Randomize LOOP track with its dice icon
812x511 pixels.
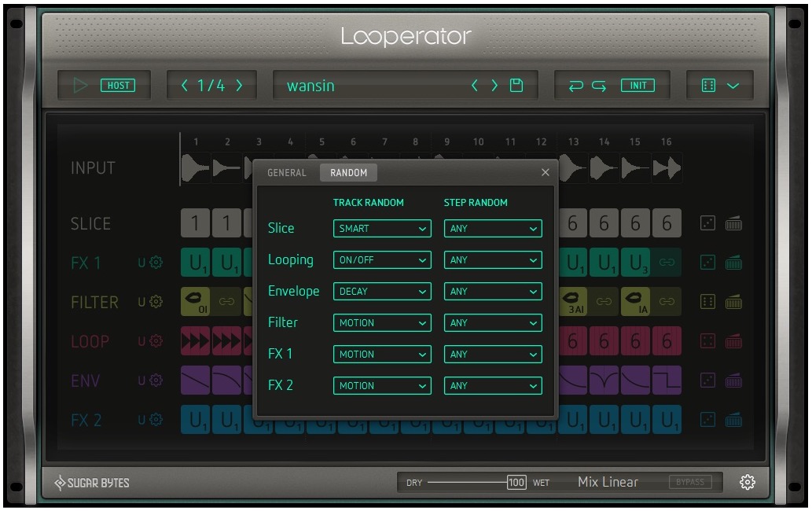[707, 341]
